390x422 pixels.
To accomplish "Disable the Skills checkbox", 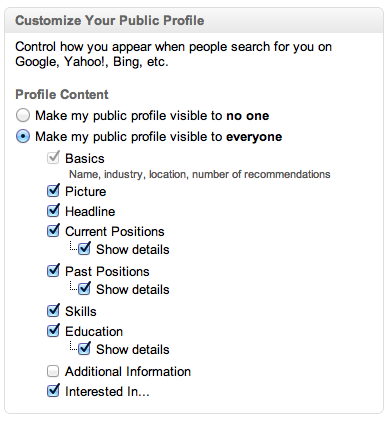I will click(x=53, y=310).
